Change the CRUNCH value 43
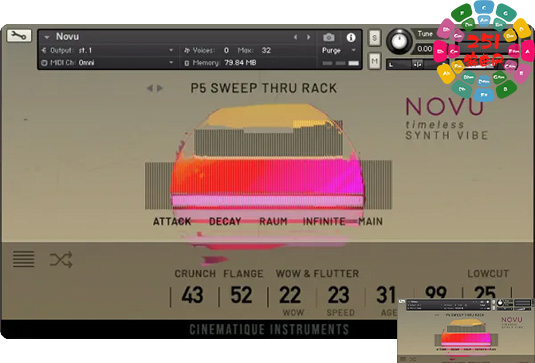535x363 pixels. (192, 295)
